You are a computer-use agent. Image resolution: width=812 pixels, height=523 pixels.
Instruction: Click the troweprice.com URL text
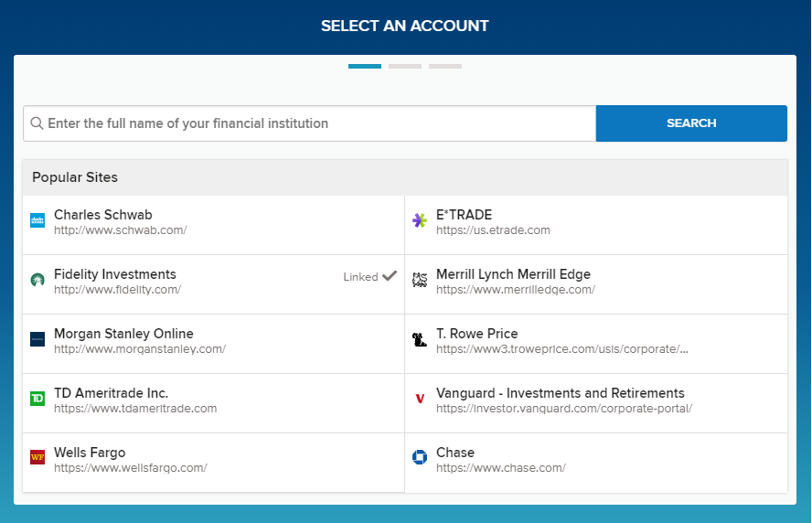pos(561,349)
